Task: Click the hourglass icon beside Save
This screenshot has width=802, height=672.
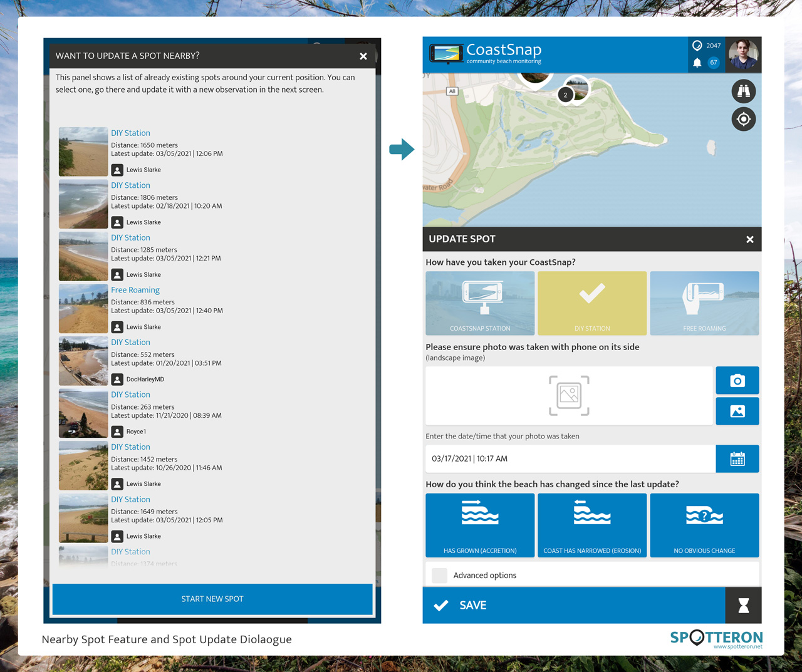Action: (743, 605)
